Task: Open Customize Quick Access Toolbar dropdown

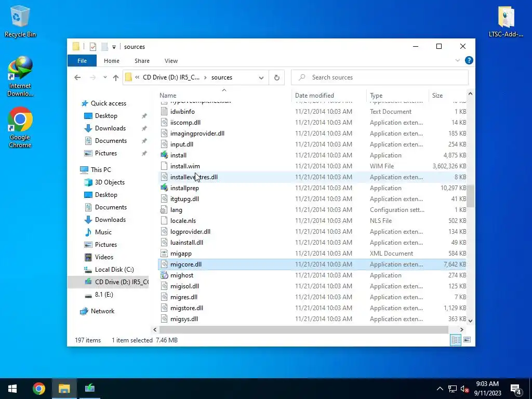Action: pos(114,47)
